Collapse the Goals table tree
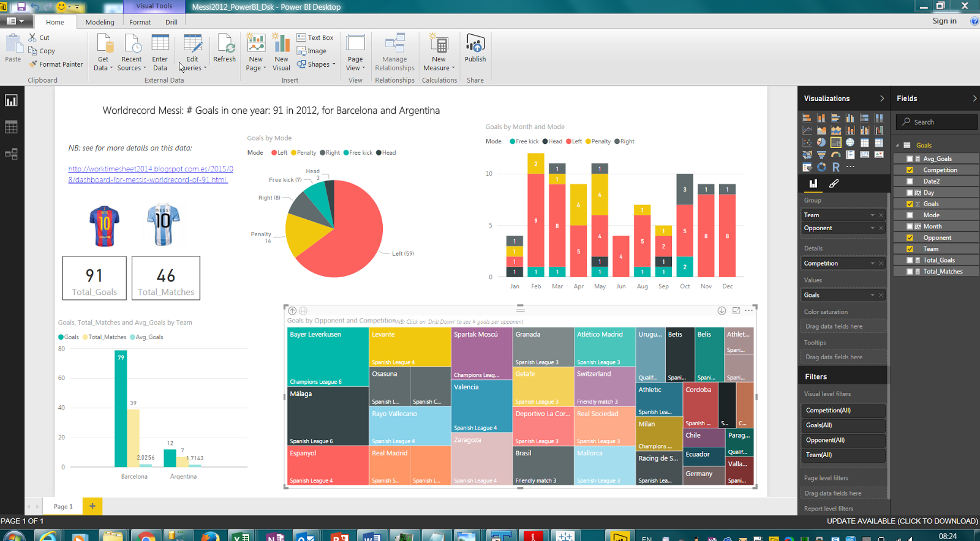Viewport: 980px width, 541px height. 897,146
